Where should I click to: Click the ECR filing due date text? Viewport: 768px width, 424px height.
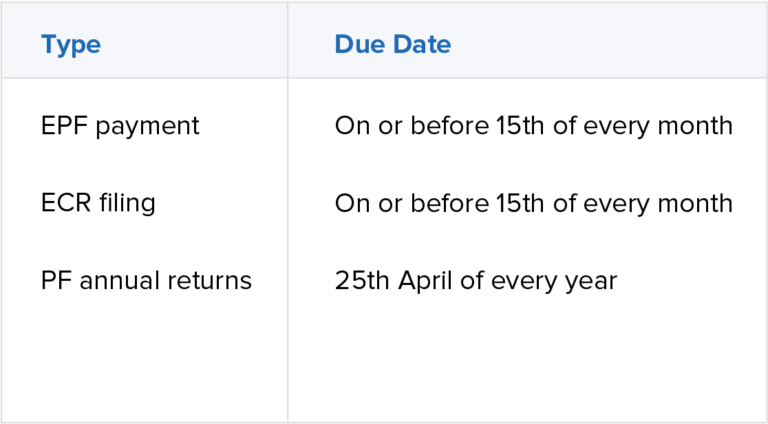(533, 203)
